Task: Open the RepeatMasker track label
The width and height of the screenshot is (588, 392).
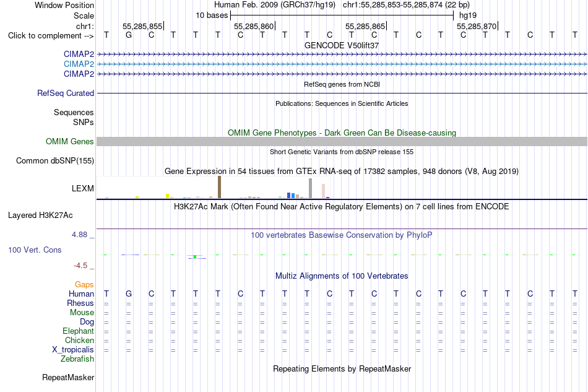Action: click(68, 377)
